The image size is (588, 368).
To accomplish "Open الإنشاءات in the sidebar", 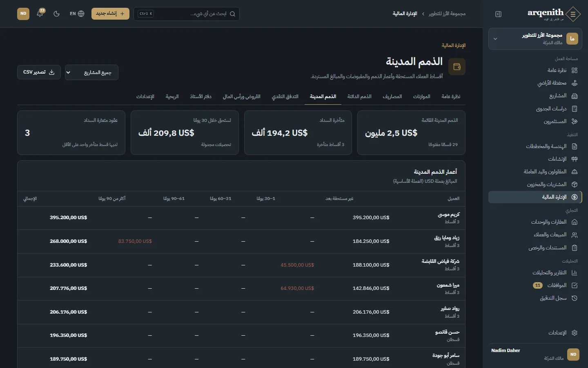I will pos(535,159).
